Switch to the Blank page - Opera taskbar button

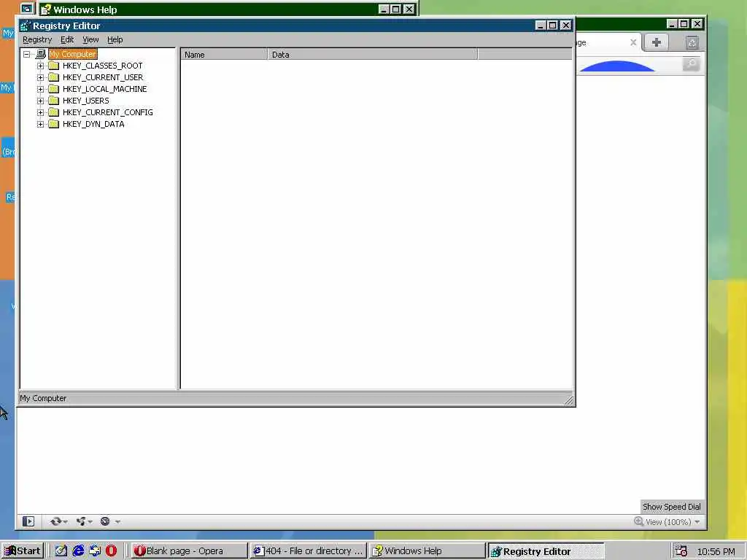pyautogui.click(x=189, y=551)
